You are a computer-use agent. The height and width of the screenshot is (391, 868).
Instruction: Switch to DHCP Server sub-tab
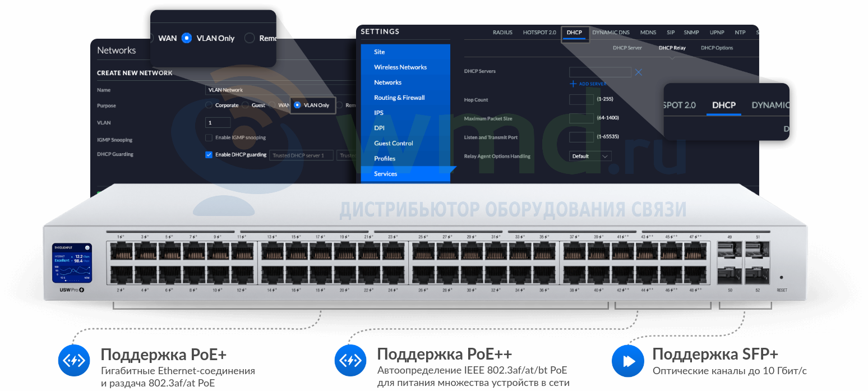tap(627, 48)
